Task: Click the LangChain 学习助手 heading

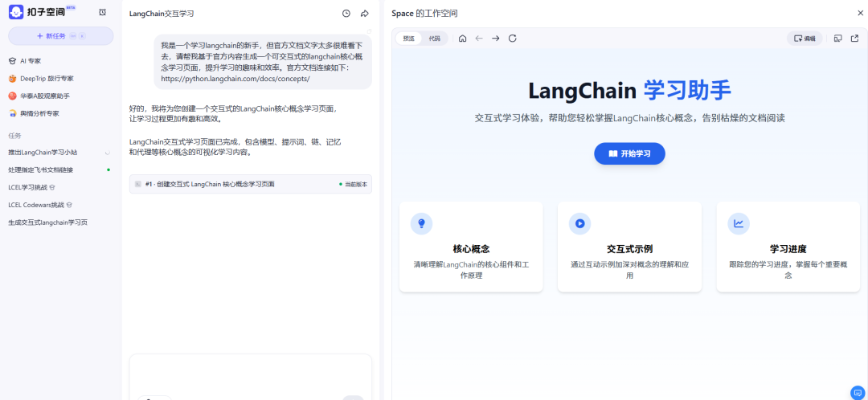Action: (x=629, y=91)
